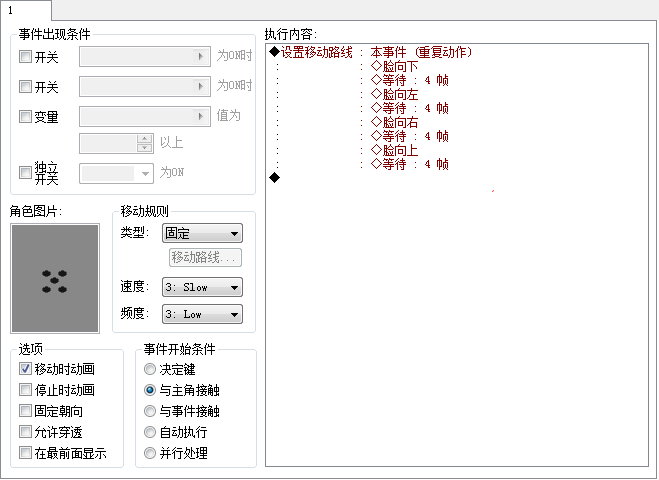The image size is (659, 480).
Task: Click the variable value field before 以上
Action: (x=116, y=143)
